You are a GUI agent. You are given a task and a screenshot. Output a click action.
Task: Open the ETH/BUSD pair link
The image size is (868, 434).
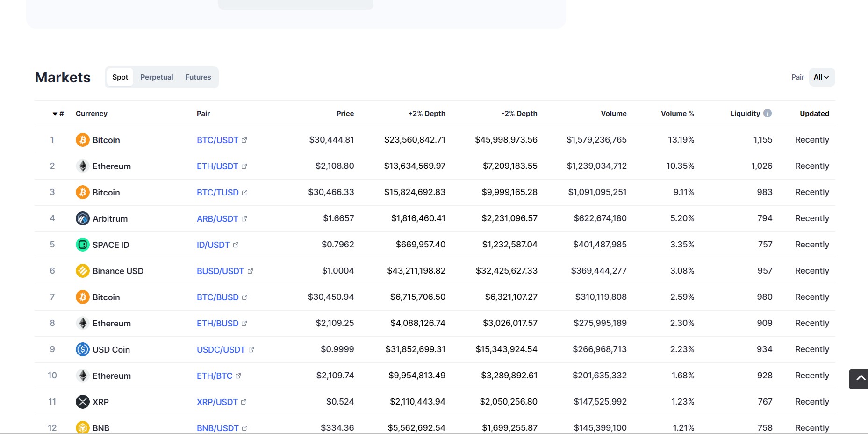(x=217, y=323)
